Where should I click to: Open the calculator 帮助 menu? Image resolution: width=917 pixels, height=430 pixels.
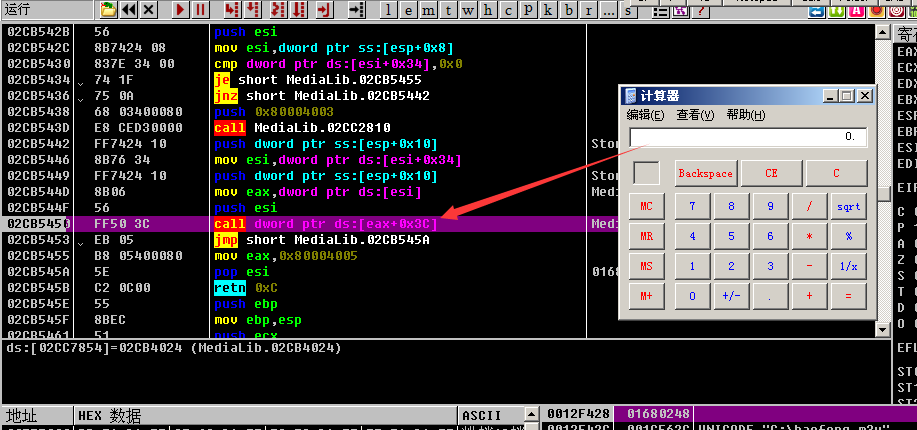745,115
